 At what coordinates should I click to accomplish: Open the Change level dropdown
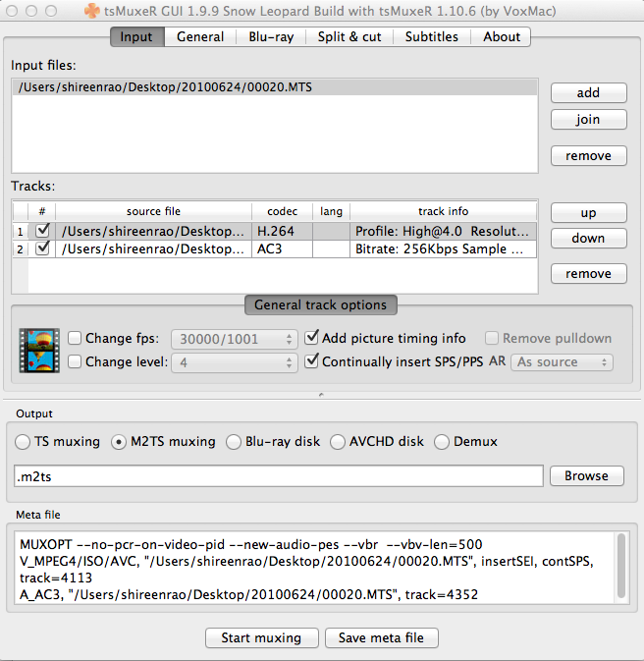(x=234, y=363)
